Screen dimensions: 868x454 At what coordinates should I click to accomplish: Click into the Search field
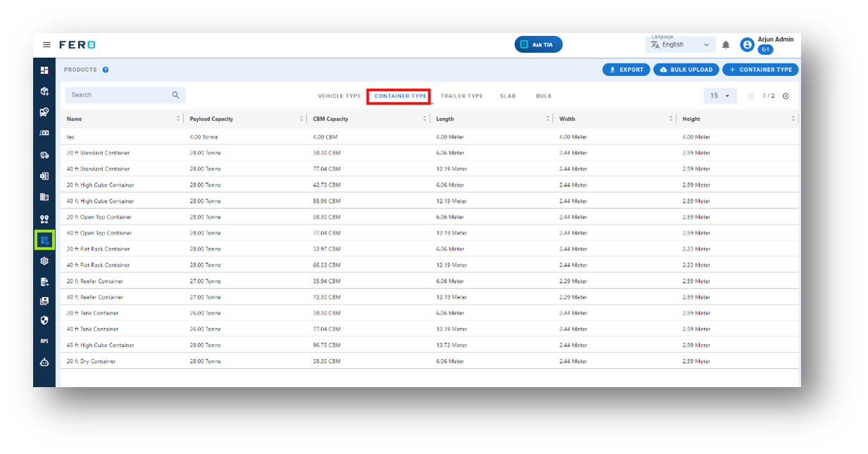pyautogui.click(x=125, y=95)
